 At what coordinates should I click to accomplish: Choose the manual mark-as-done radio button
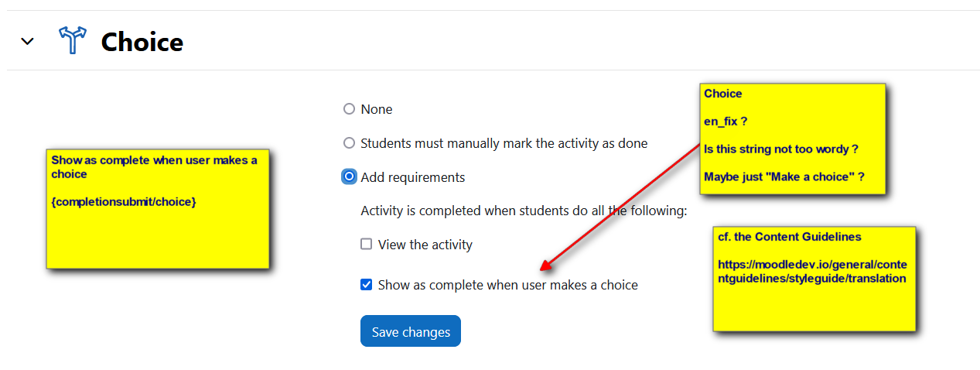click(349, 143)
